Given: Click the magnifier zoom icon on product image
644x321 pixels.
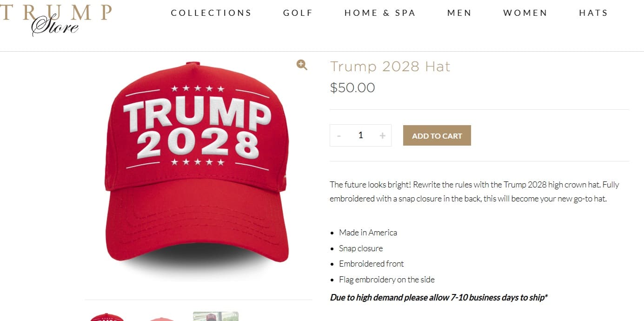Looking at the screenshot, I should pos(302,65).
